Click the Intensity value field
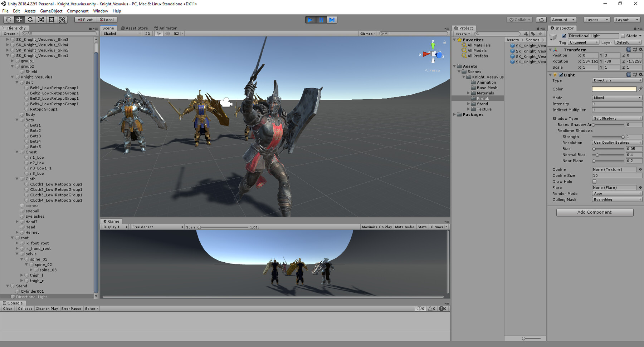Image resolution: width=644 pixels, height=347 pixels. click(617, 104)
